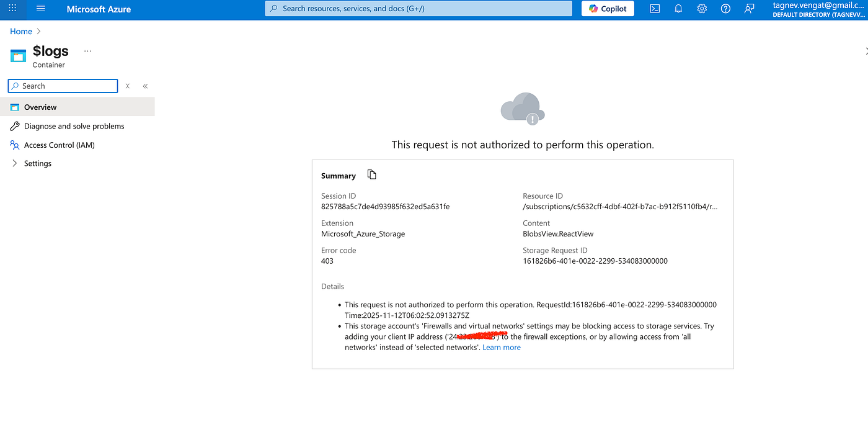The height and width of the screenshot is (432, 868).
Task: Click the Copilot logo icon
Action: [x=593, y=9]
